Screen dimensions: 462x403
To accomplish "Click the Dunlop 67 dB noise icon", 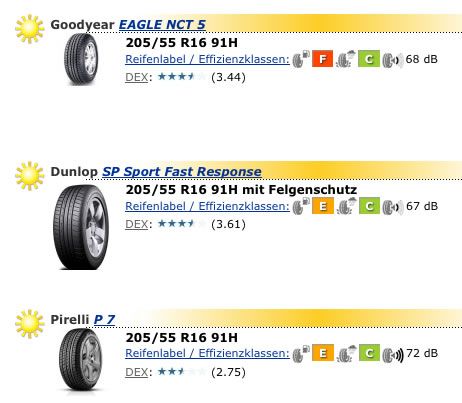I will click(392, 207).
